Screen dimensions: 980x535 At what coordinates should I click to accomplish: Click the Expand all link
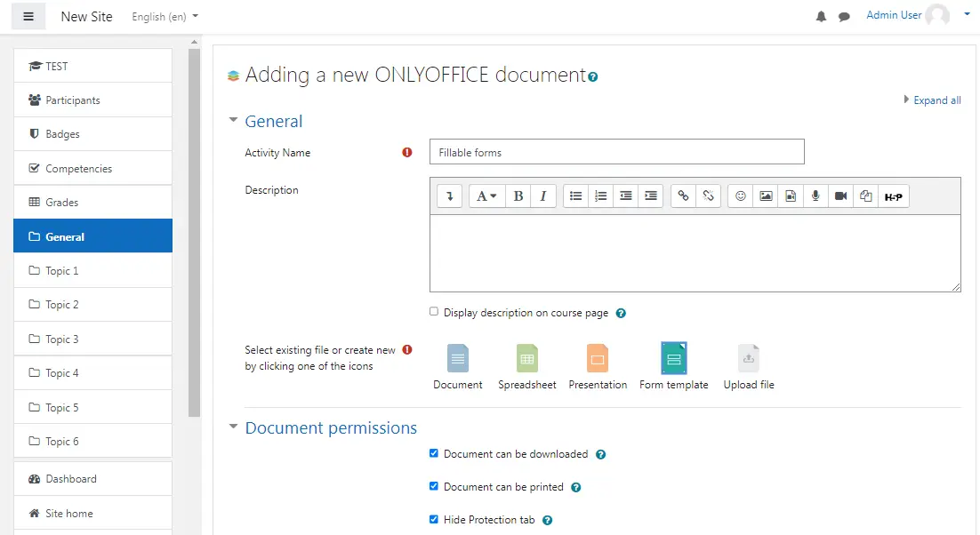click(x=936, y=100)
